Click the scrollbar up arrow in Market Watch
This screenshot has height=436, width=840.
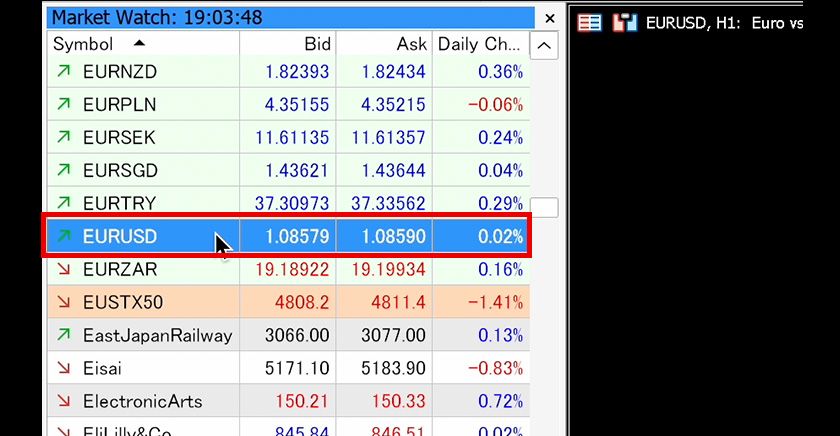(x=544, y=46)
